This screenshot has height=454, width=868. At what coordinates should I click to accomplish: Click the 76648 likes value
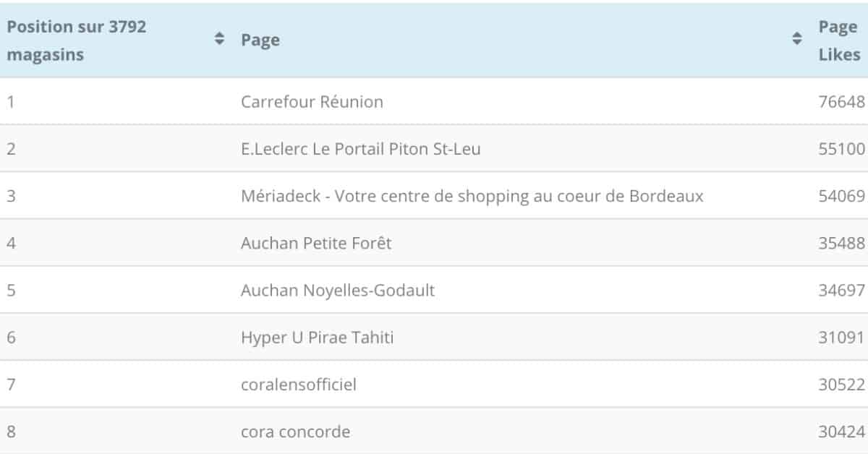coord(841,102)
